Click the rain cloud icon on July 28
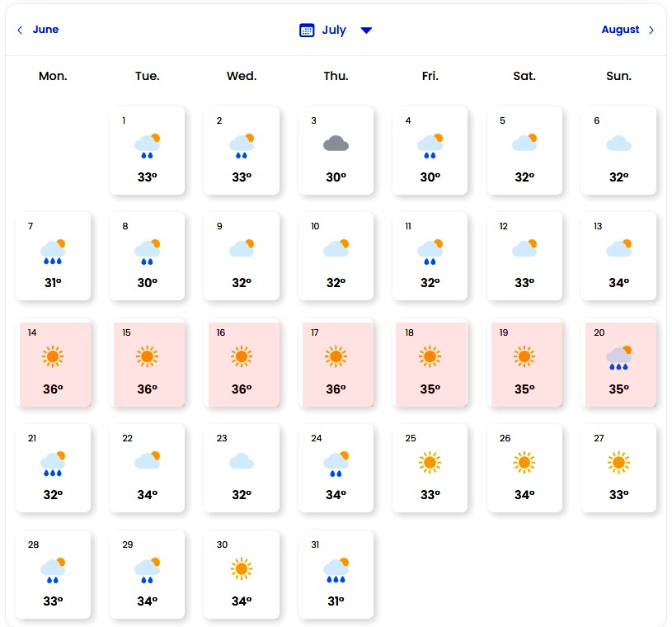The height and width of the screenshot is (627, 672). point(53,568)
